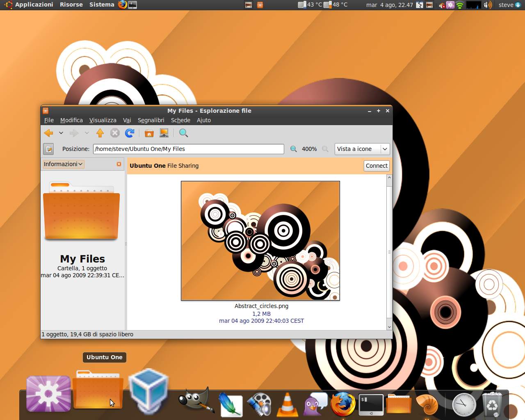525x420 pixels.
Task: Click the Posizione path field
Action: [x=188, y=149]
